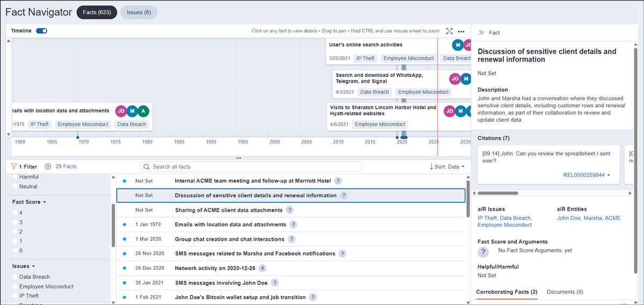Open the John Doe, Marsha, ACME entities link
Viewport: 644px width, 305px height.
pos(588,218)
